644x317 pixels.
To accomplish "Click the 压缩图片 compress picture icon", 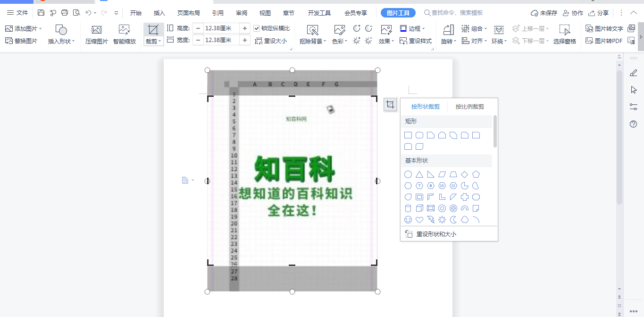I will (x=96, y=32).
